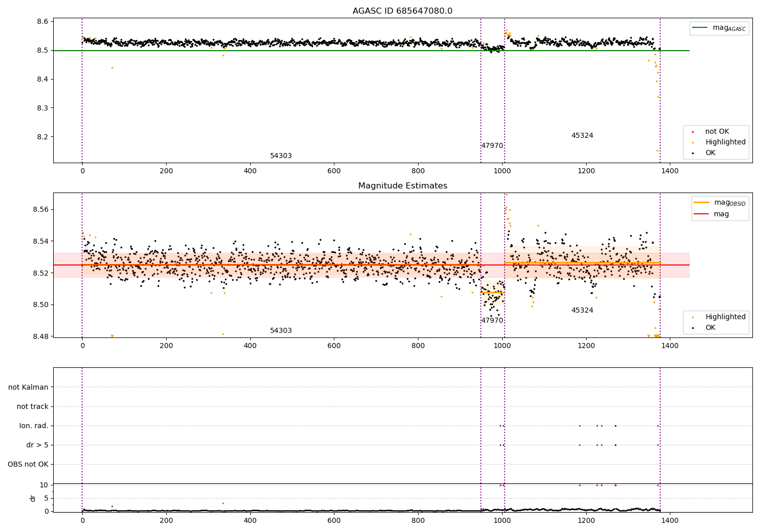The image size is (760, 532).
Task: Click the '54303' obsid label in the top panel
Action: 281,156
